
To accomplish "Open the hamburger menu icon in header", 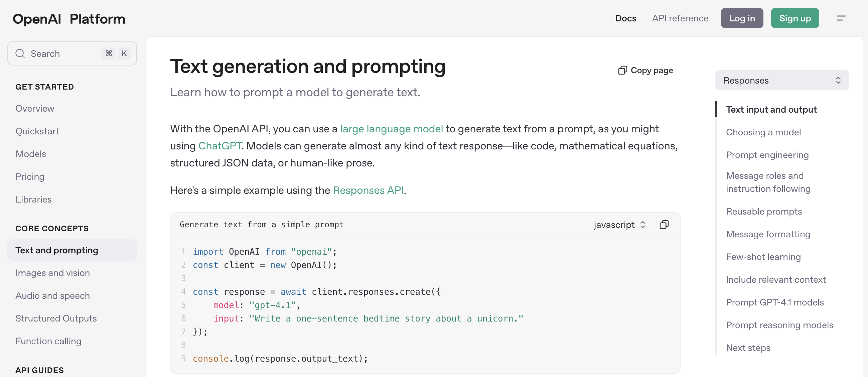I will pos(841,18).
